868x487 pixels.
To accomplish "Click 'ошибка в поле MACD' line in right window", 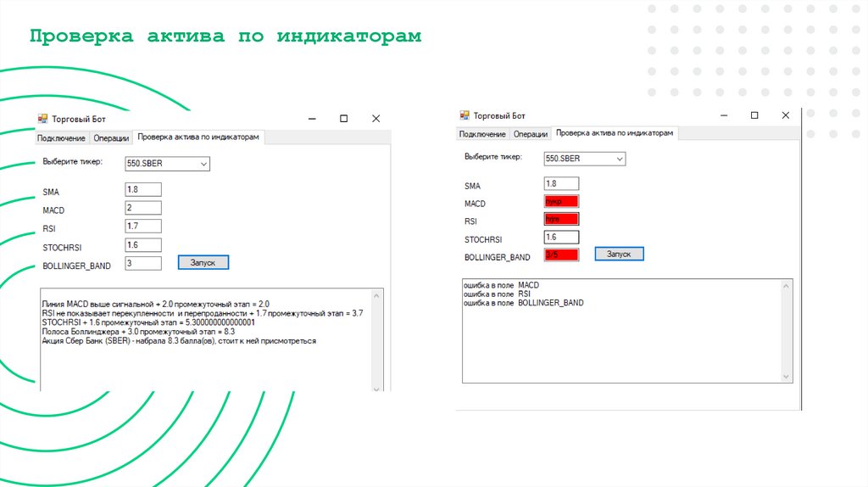I will pyautogui.click(x=501, y=285).
